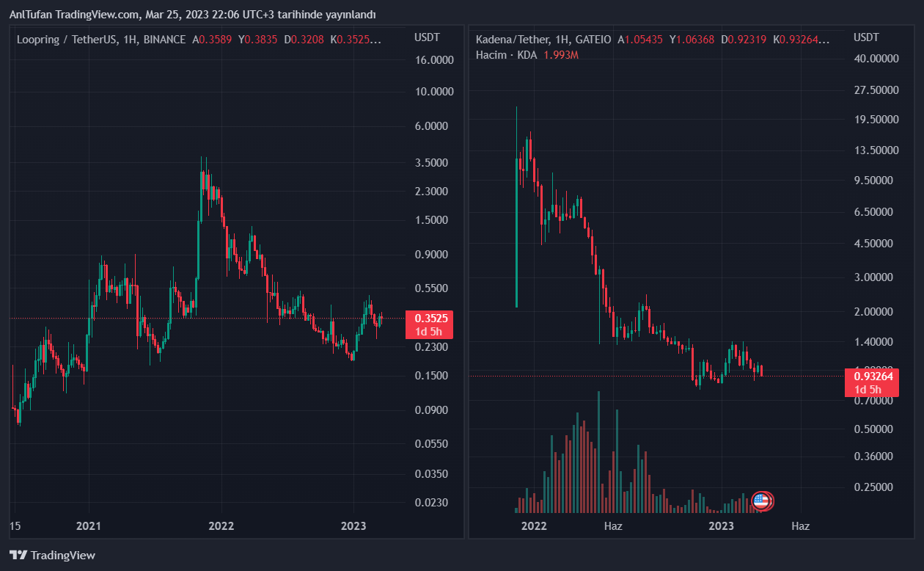Screen dimensions: 924x571
Task: Open USDT currency selector on Kadena chart
Action: coord(866,37)
